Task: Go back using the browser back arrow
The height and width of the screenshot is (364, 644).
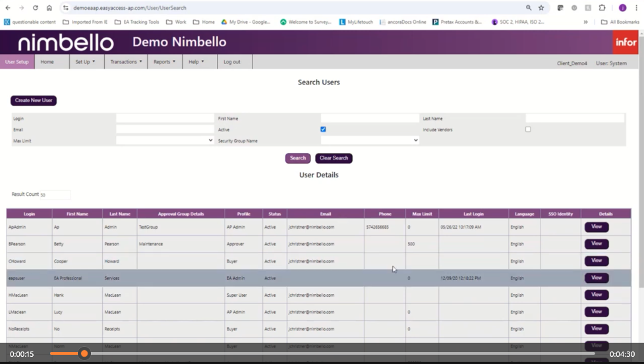Action: click(x=8, y=8)
